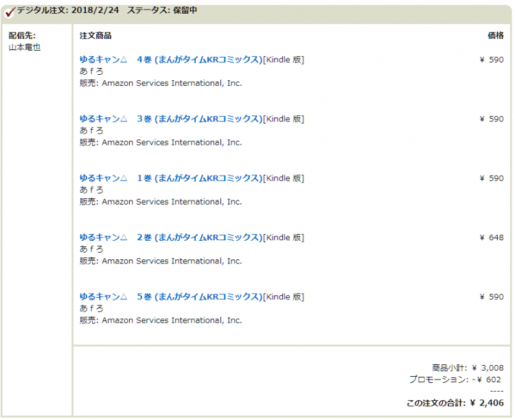515x420 pixels.
Task: Select the order date 2018/2/24 header text
Action: coord(95,10)
